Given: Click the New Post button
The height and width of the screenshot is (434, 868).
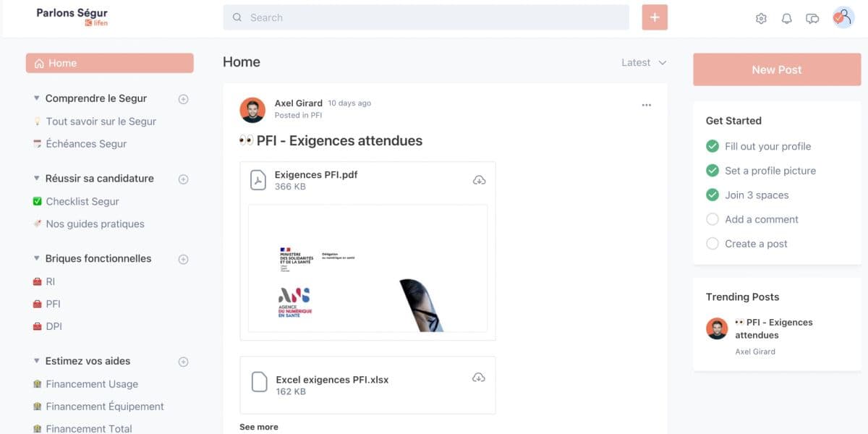Looking at the screenshot, I should [x=776, y=69].
